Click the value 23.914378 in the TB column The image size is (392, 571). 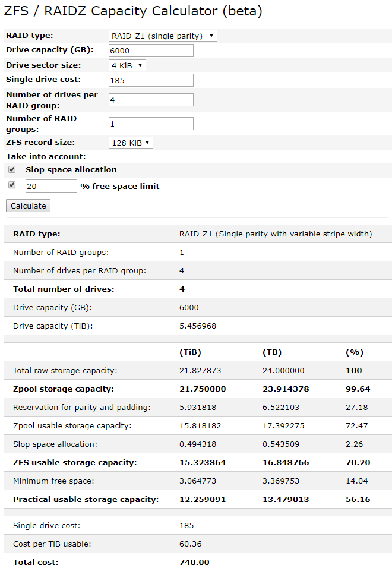(286, 389)
